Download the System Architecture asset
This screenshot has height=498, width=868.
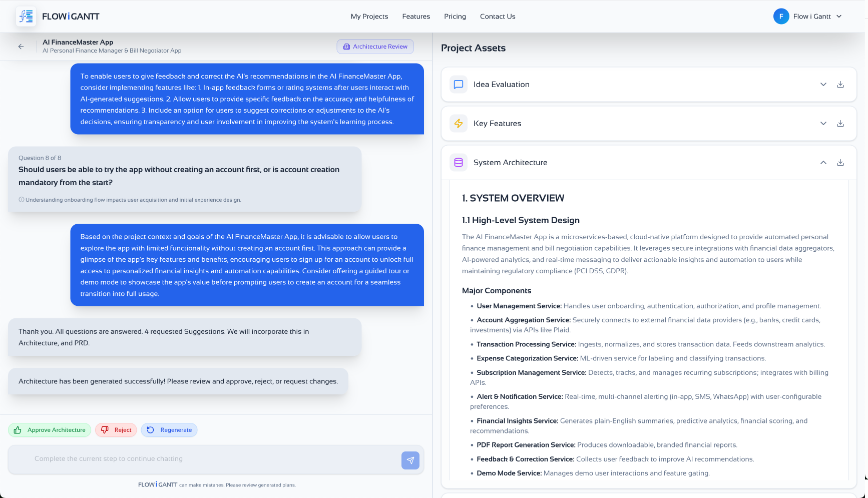pos(840,163)
